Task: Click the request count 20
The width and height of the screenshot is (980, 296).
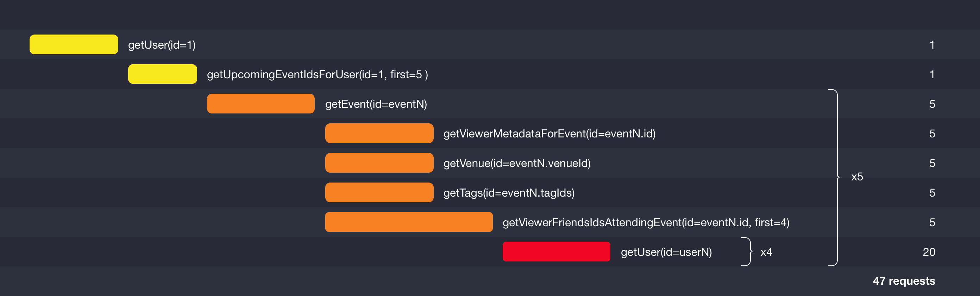Action: click(929, 252)
